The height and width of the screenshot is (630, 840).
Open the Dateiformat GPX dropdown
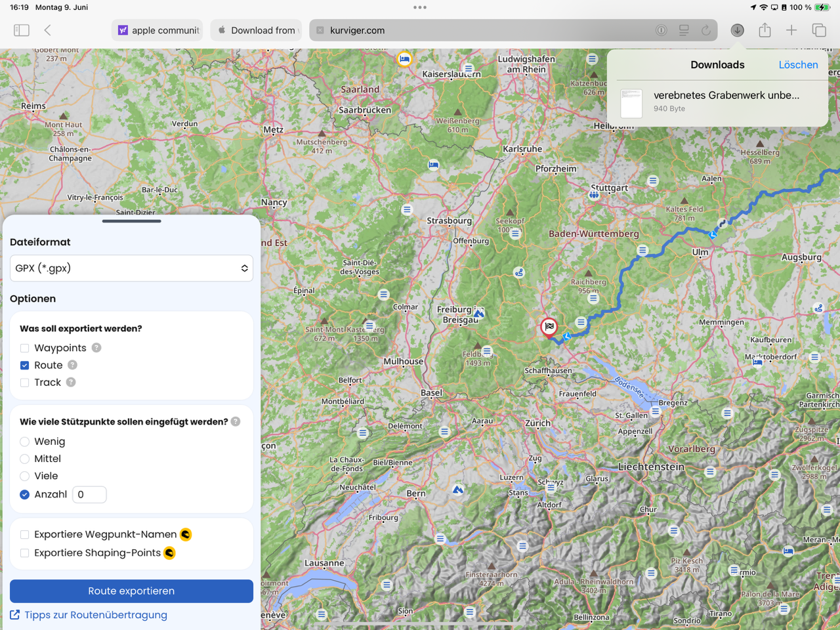tap(131, 268)
